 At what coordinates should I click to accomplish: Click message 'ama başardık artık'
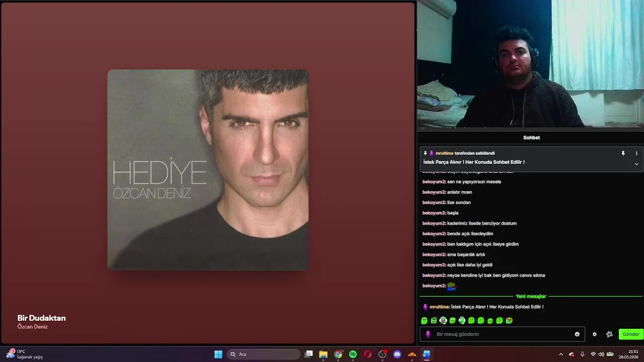[466, 254]
